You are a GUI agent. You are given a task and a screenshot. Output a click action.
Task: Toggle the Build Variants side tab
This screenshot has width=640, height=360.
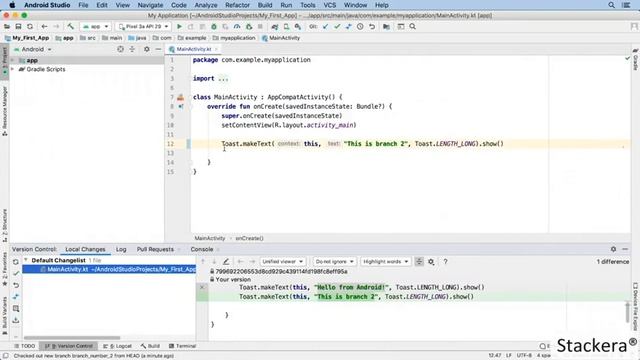4,315
